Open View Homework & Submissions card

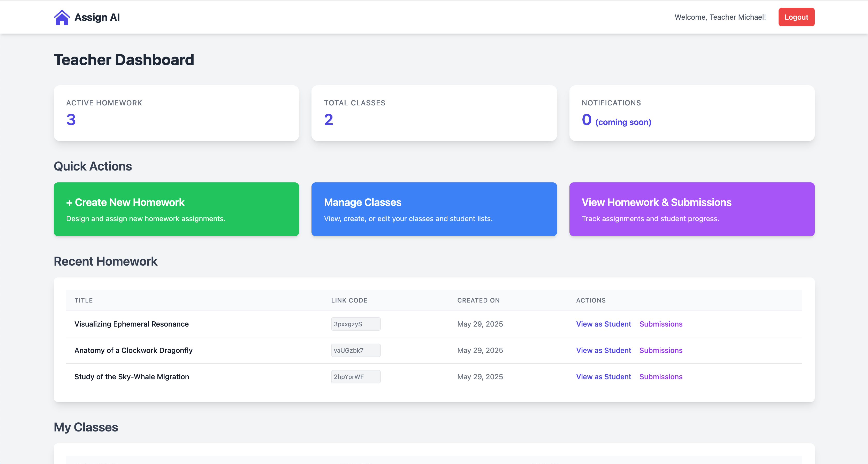click(691, 209)
